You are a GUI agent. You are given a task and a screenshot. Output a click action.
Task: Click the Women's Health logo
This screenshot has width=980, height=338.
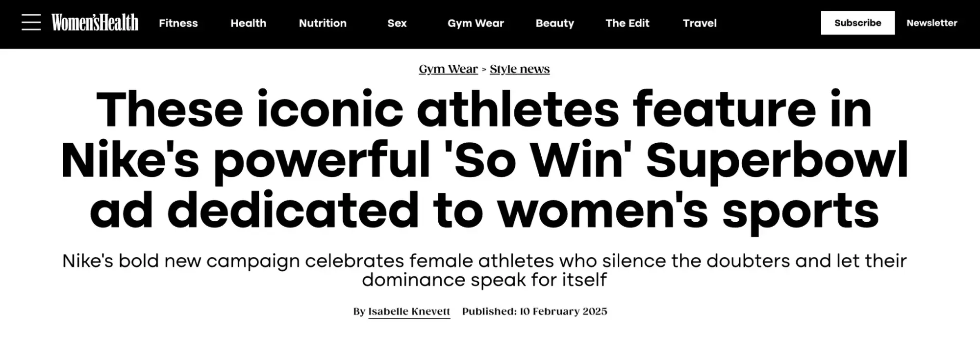pos(95,23)
